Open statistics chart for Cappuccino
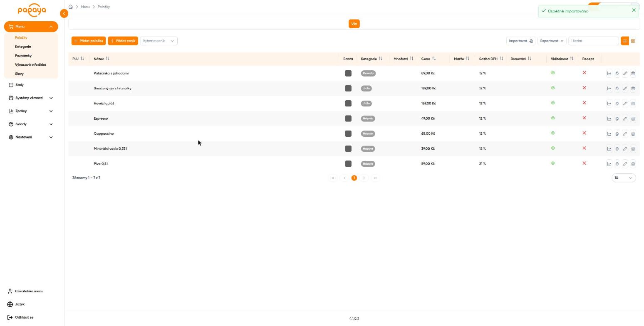This screenshot has height=326, width=644. pos(609,133)
